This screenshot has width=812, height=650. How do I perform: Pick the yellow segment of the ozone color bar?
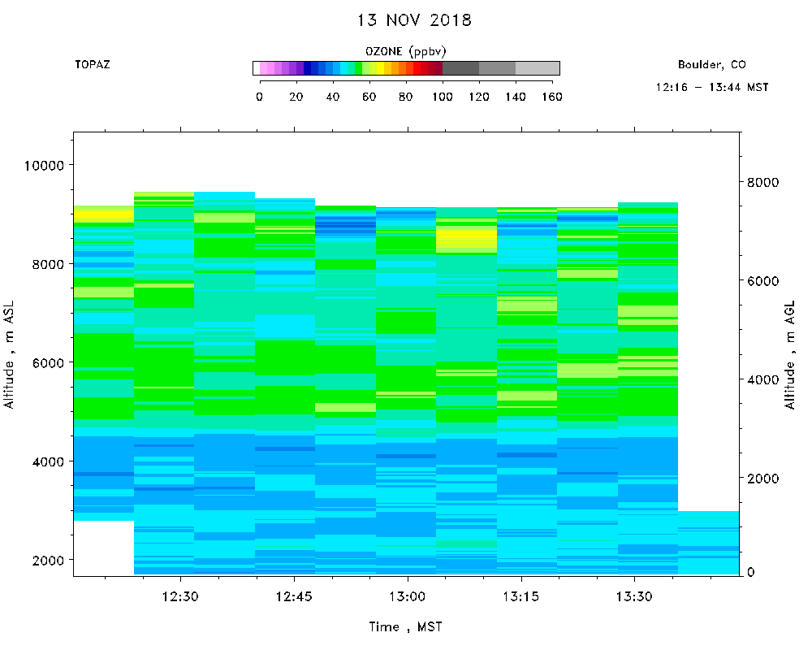tap(380, 68)
